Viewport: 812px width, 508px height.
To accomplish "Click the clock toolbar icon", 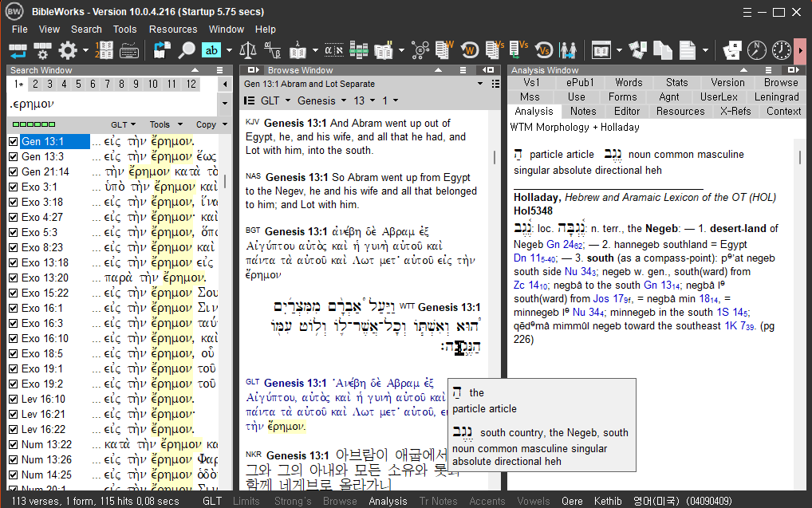I will click(782, 50).
